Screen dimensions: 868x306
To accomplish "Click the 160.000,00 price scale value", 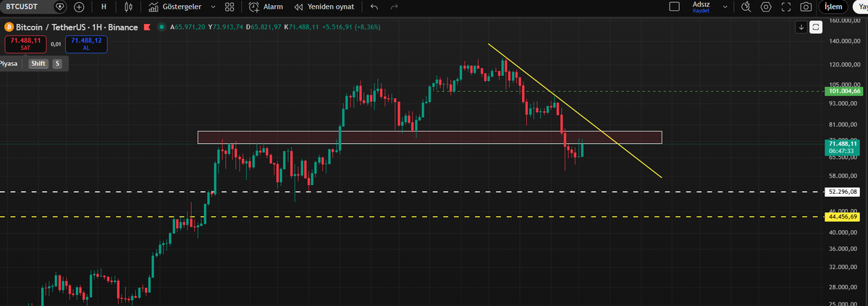I will point(845,20).
